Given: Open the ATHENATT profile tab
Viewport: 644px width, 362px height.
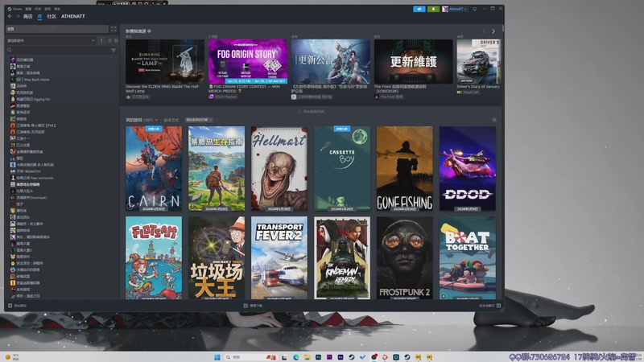Looking at the screenshot, I should 73,16.
